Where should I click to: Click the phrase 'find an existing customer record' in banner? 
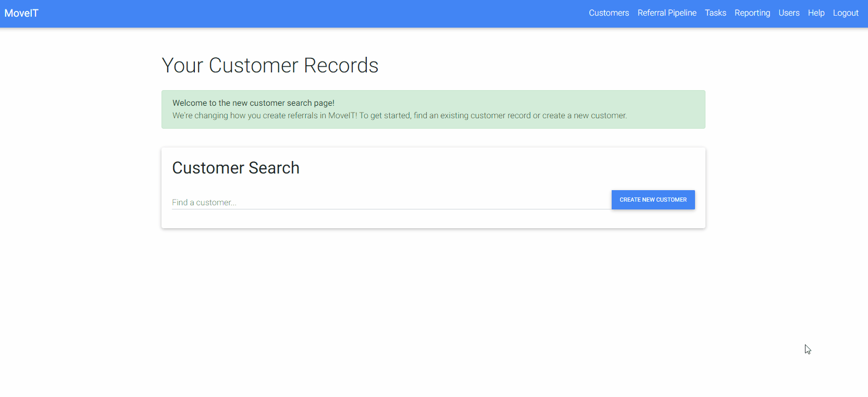tap(472, 116)
